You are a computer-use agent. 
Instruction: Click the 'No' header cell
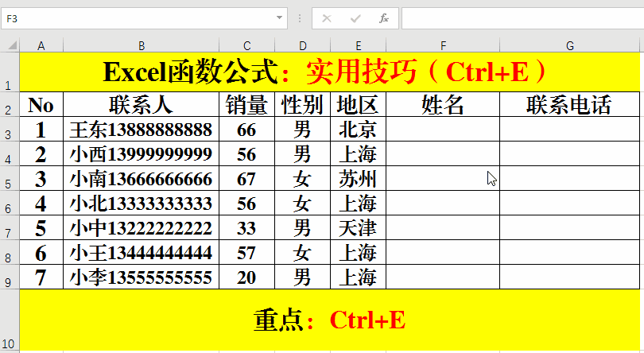coord(41,104)
